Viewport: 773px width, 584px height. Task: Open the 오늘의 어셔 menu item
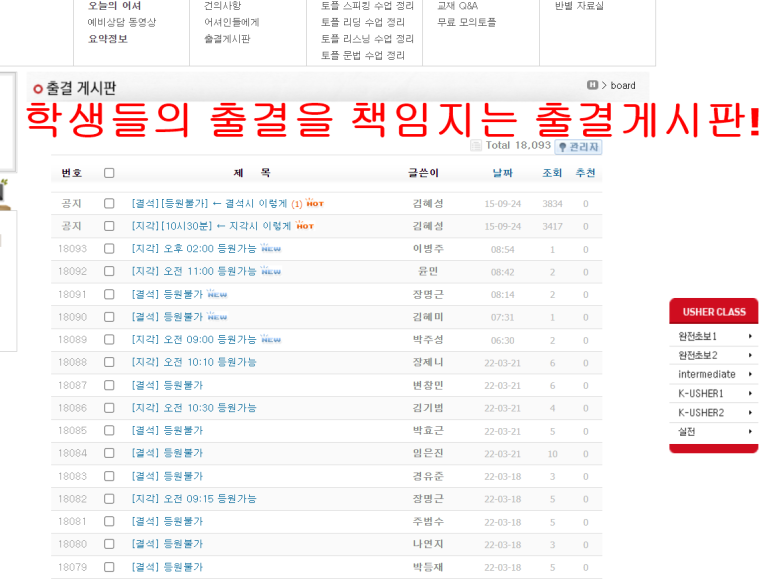[x=114, y=5]
